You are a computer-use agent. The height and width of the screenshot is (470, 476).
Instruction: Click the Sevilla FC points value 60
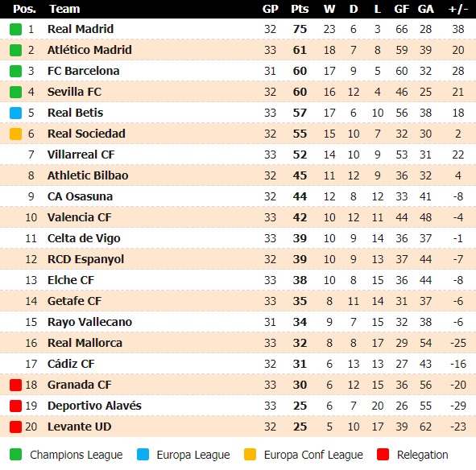pyautogui.click(x=300, y=92)
